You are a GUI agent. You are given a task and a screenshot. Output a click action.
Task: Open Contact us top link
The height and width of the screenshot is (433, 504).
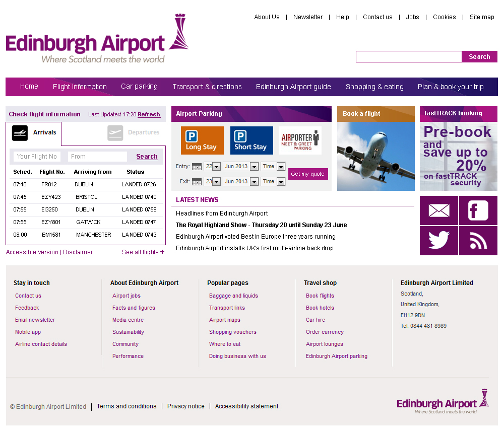377,17
